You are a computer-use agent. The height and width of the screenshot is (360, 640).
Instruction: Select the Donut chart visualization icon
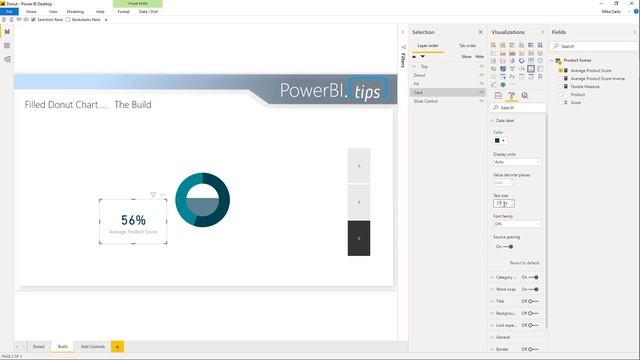click(x=522, y=61)
